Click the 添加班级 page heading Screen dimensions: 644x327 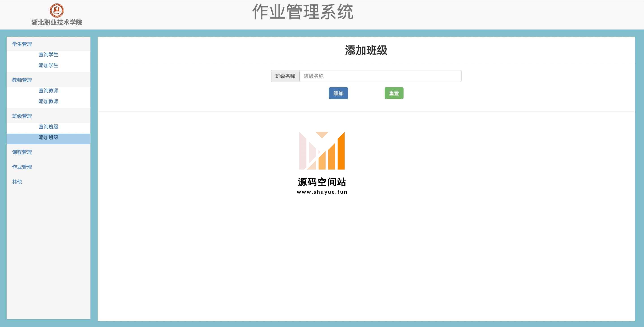click(x=366, y=51)
